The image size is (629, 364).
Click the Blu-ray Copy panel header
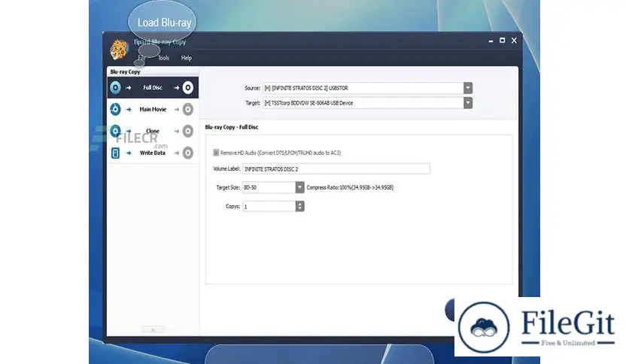point(125,71)
